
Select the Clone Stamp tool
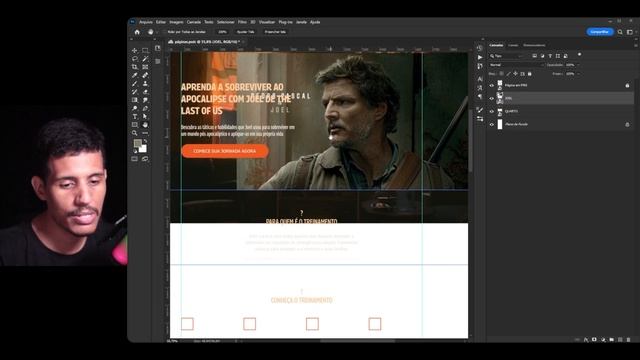[145, 84]
